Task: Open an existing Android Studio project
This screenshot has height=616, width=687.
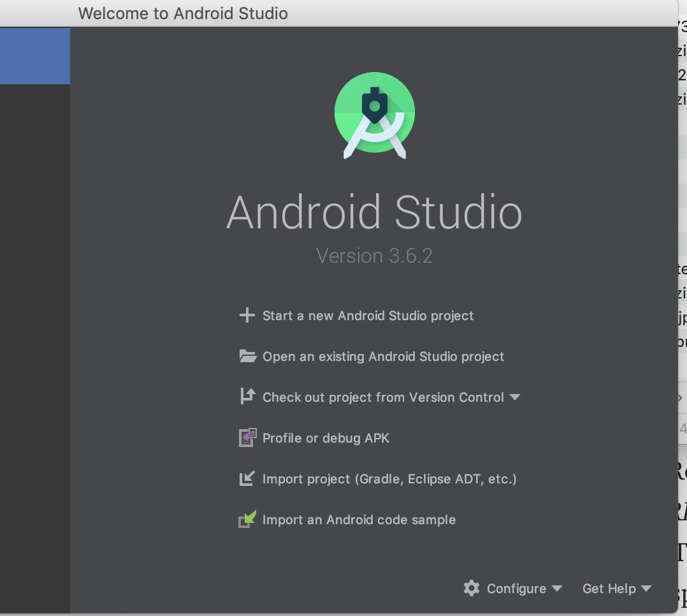Action: 384,356
